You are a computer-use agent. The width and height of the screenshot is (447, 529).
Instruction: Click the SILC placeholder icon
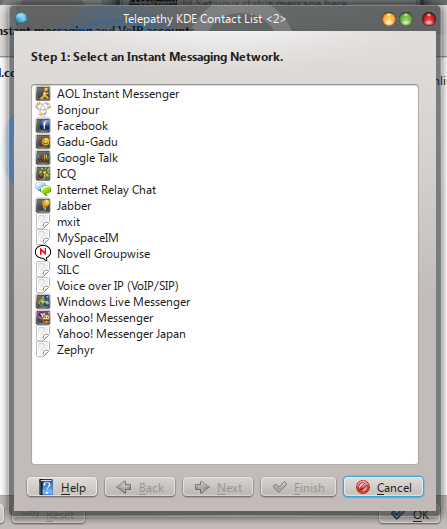pyautogui.click(x=43, y=270)
